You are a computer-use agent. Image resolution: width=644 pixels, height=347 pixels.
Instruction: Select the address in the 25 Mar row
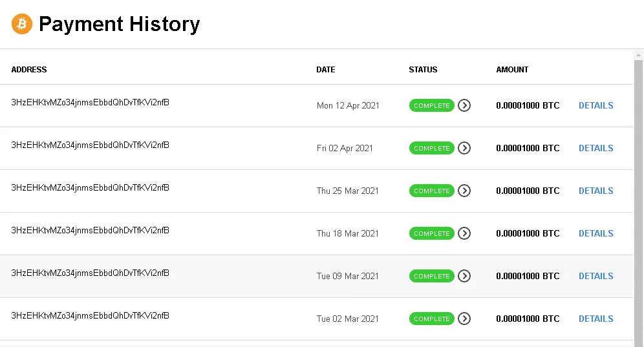[91, 187]
